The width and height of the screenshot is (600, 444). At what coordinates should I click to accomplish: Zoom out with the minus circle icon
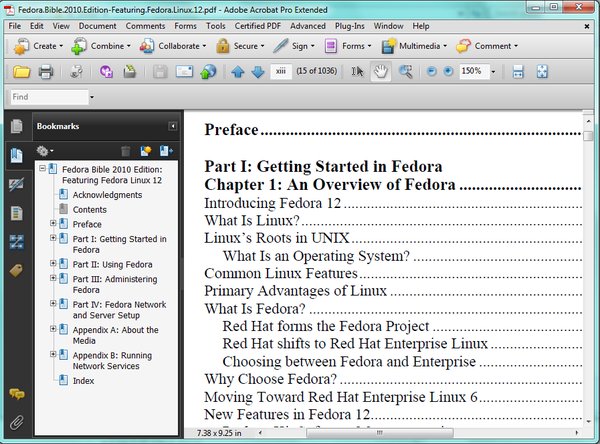432,71
